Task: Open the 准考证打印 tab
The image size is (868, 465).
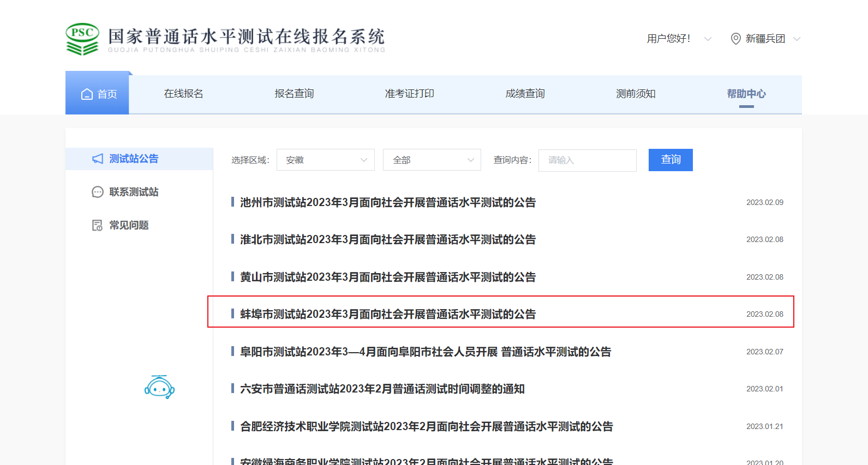Action: click(409, 94)
